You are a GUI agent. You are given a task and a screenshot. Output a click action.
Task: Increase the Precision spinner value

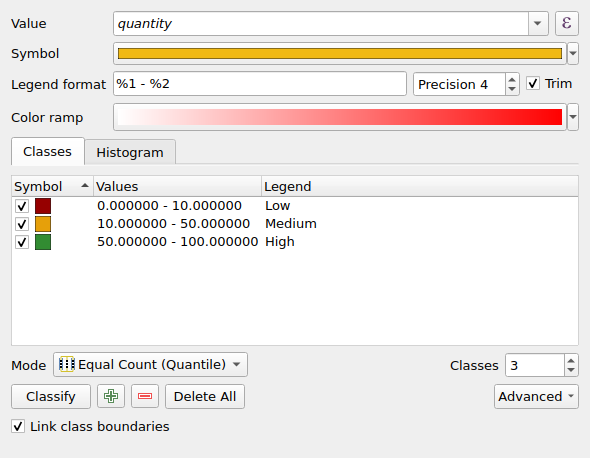click(512, 79)
